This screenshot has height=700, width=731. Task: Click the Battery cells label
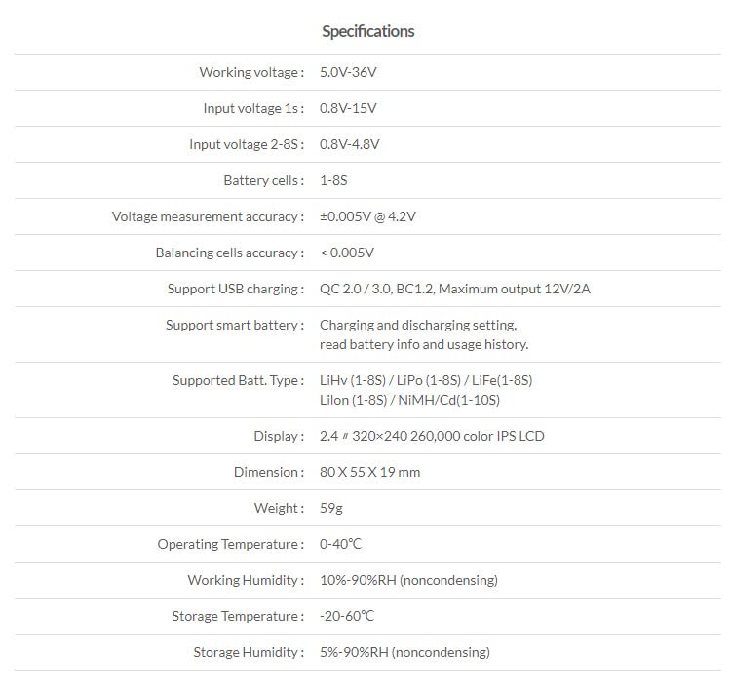pyautogui.click(x=263, y=180)
